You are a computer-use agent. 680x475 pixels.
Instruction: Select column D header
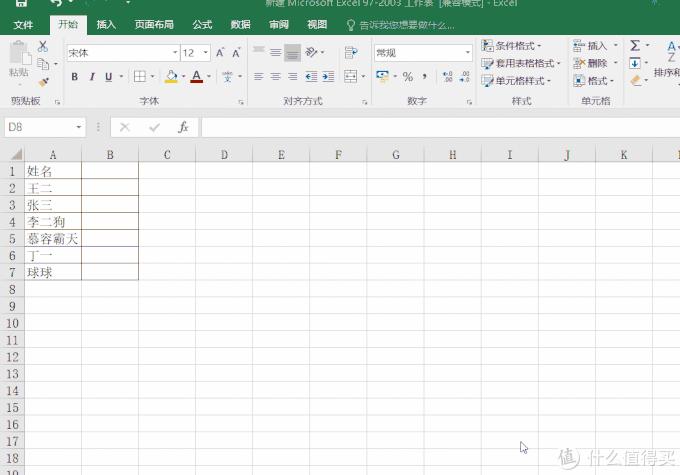pyautogui.click(x=224, y=155)
